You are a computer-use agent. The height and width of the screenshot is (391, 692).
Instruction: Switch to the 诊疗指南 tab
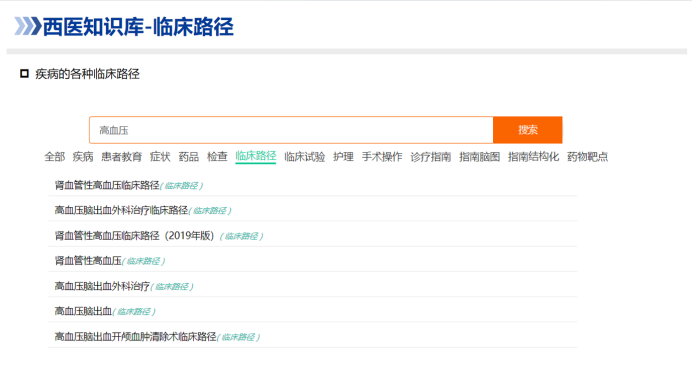coord(431,157)
